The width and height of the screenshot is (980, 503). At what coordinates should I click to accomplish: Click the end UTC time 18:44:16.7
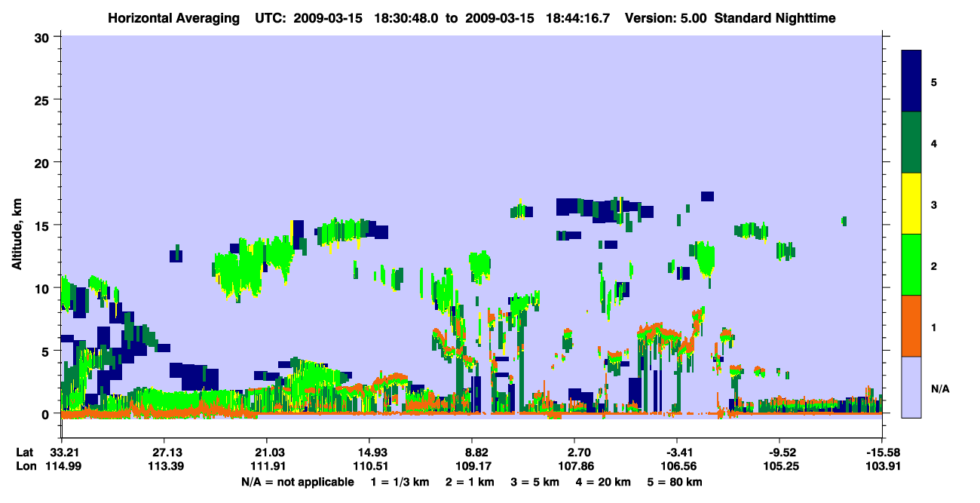tap(577, 17)
